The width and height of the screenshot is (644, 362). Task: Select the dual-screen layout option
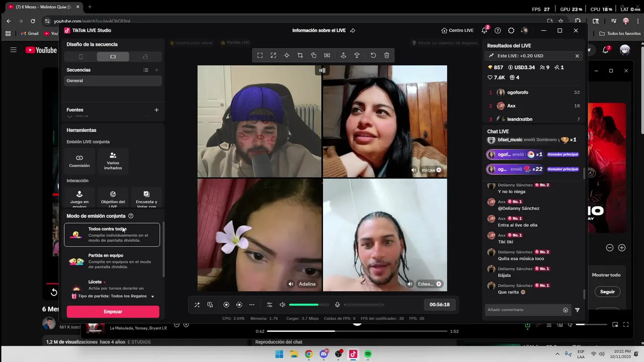coord(145,57)
